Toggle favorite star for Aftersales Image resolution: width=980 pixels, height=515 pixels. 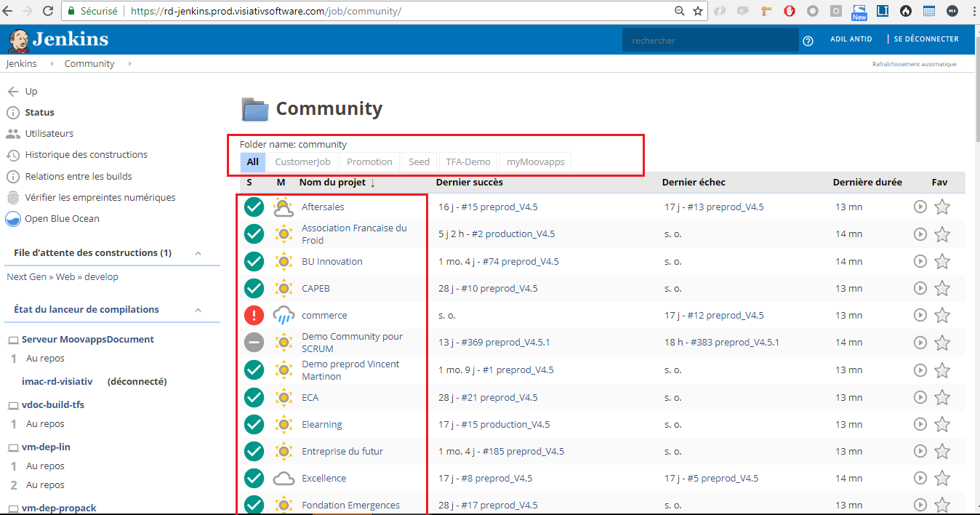942,207
